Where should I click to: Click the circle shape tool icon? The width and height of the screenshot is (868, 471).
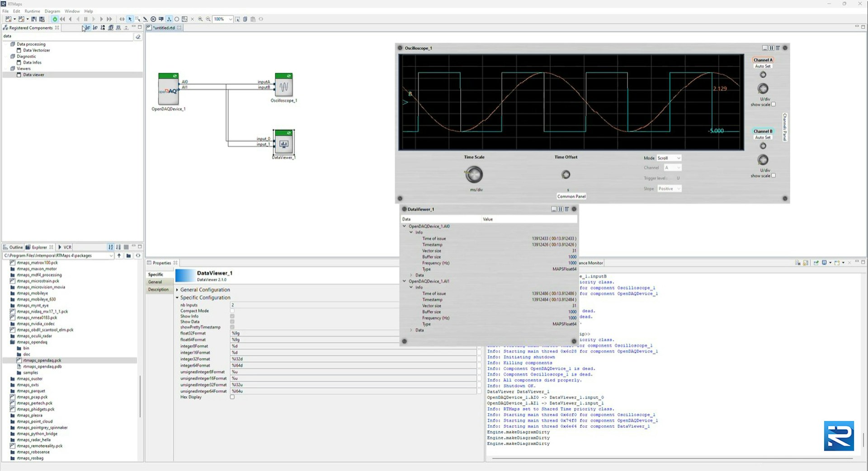coord(177,19)
